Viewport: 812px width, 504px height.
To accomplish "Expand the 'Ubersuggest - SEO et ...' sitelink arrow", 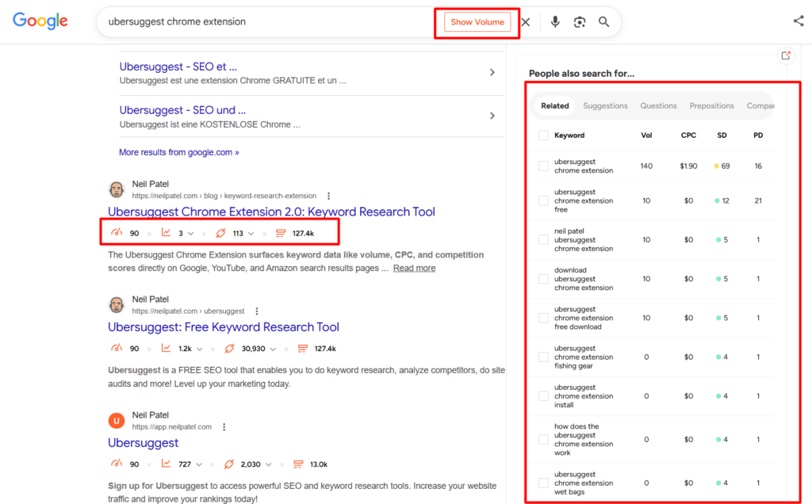I will coord(492,72).
